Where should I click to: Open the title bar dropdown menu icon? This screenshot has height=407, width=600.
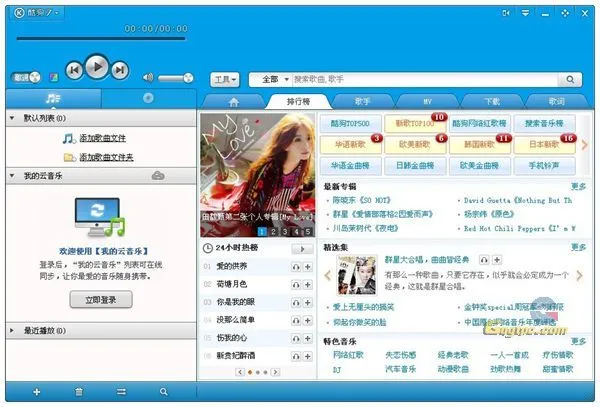(525, 13)
